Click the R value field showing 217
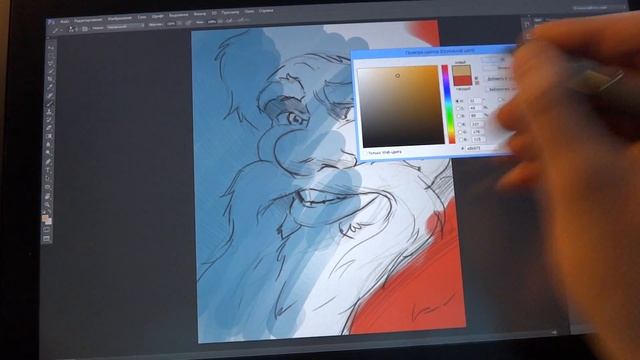The image size is (640, 360). click(x=478, y=124)
